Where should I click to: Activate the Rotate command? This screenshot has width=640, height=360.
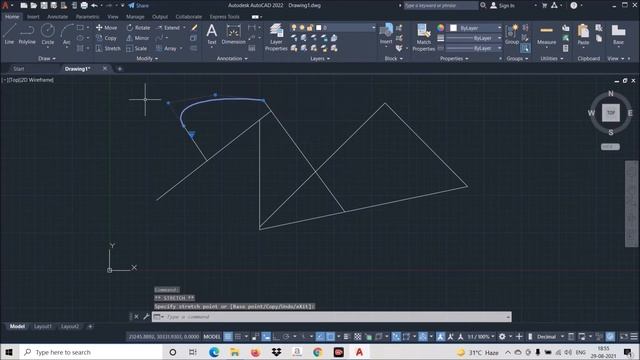(138, 28)
